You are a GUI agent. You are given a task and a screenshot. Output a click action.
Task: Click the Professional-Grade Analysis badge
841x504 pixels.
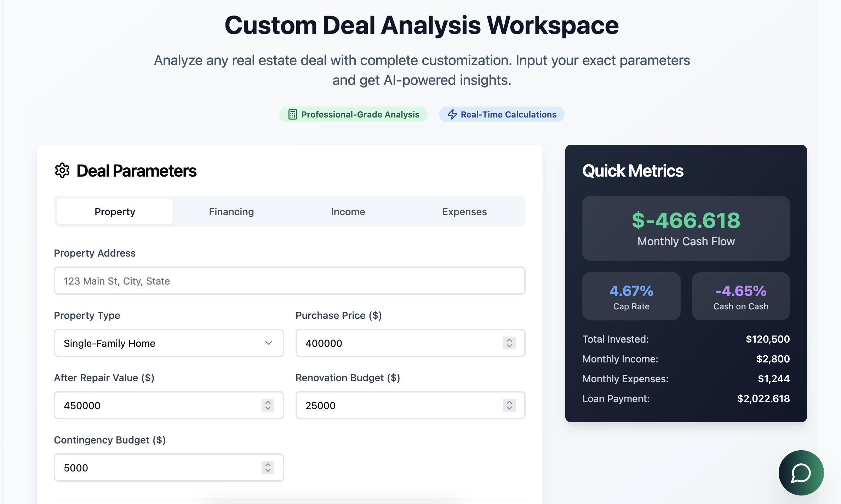(353, 114)
